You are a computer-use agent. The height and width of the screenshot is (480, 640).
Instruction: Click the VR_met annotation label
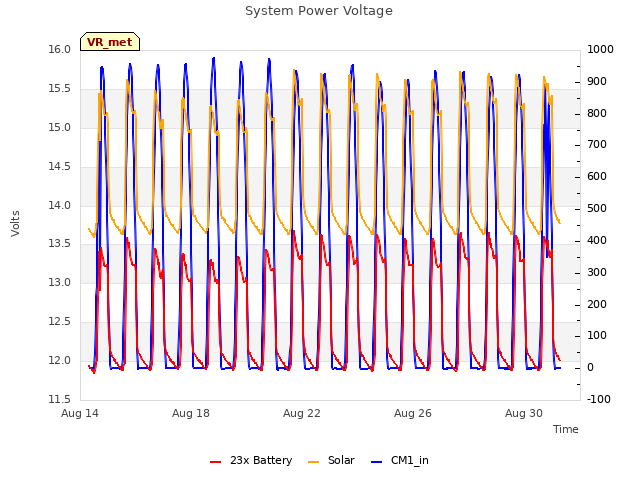tap(110, 42)
